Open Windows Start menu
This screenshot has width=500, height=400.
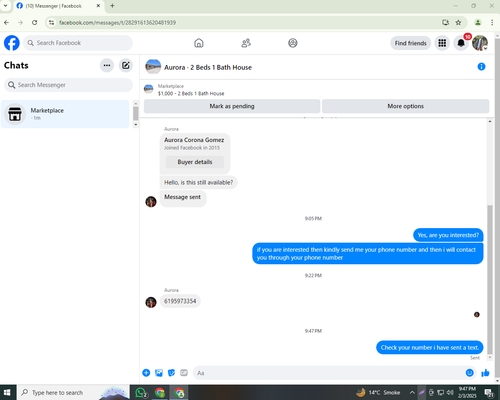[x=7, y=392]
